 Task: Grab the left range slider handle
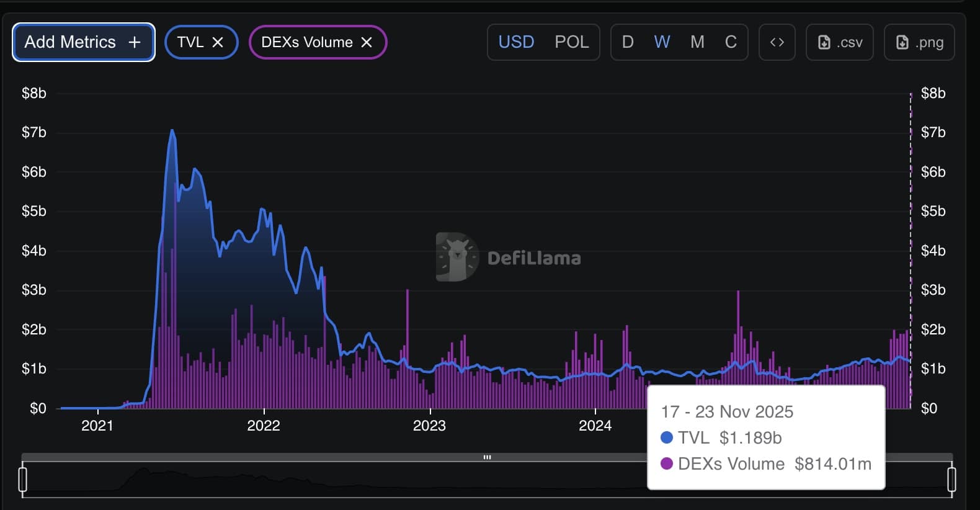(23, 479)
